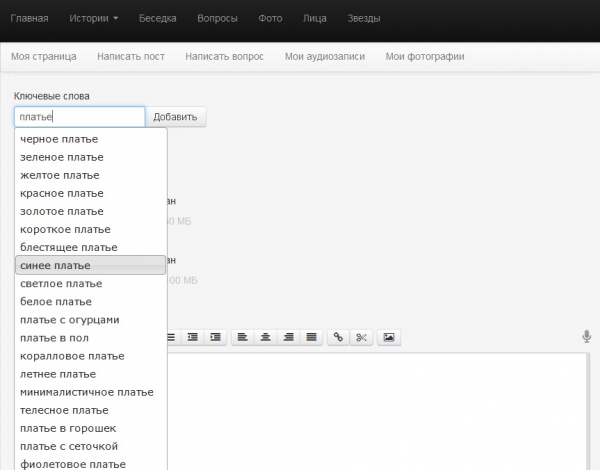Select suggestion зеленое платье
600x470 pixels.
coord(91,157)
